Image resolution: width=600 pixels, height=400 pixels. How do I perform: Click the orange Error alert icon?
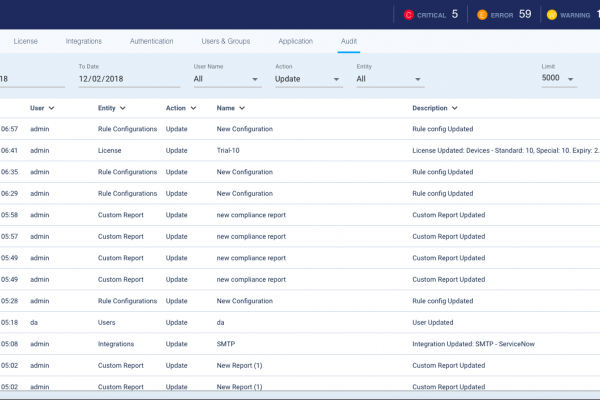[x=482, y=15]
